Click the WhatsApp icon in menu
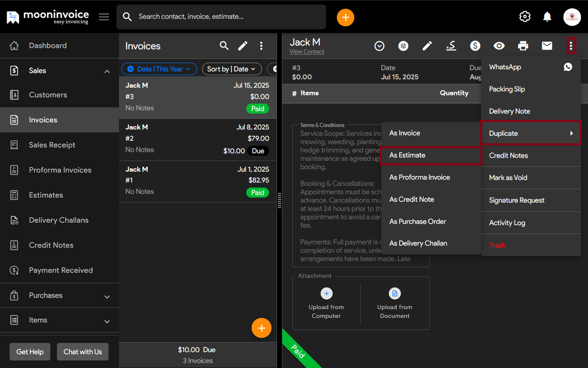The width and height of the screenshot is (588, 368). 568,67
